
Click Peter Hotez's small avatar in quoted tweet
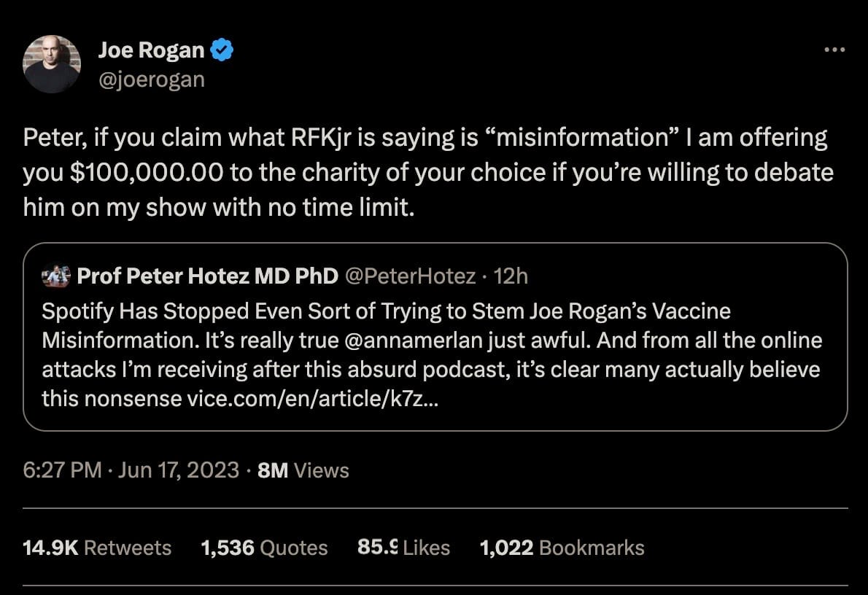coord(56,276)
